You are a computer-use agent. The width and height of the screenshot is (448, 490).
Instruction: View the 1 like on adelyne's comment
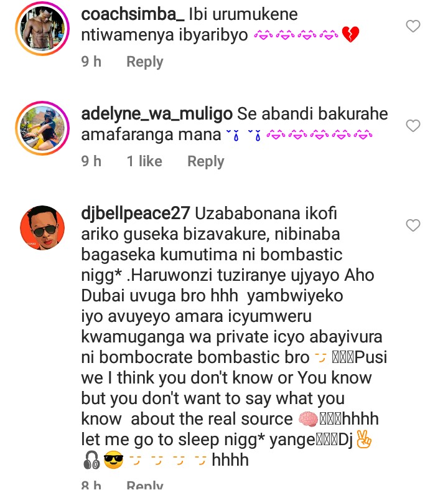click(144, 161)
